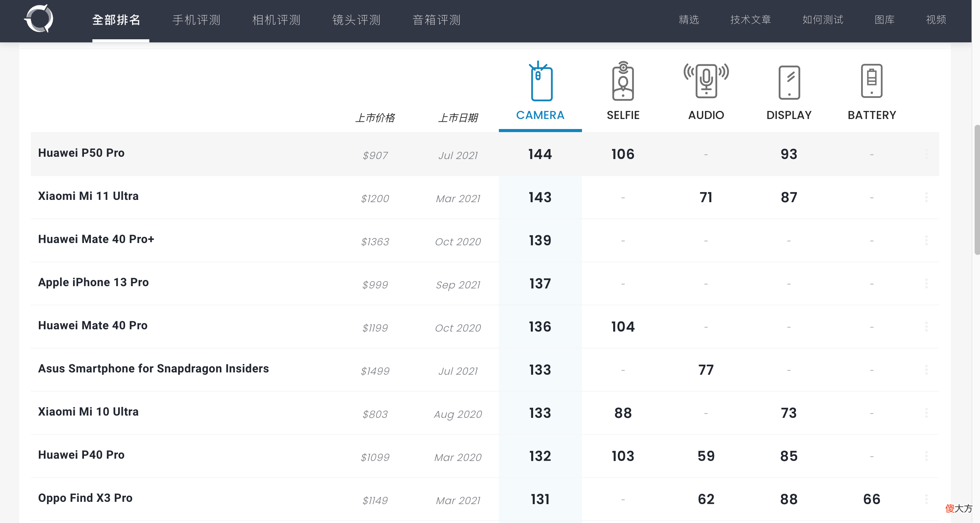Open more options for Huawei Mate 40 Pro+ row
The image size is (980, 523).
926,240
